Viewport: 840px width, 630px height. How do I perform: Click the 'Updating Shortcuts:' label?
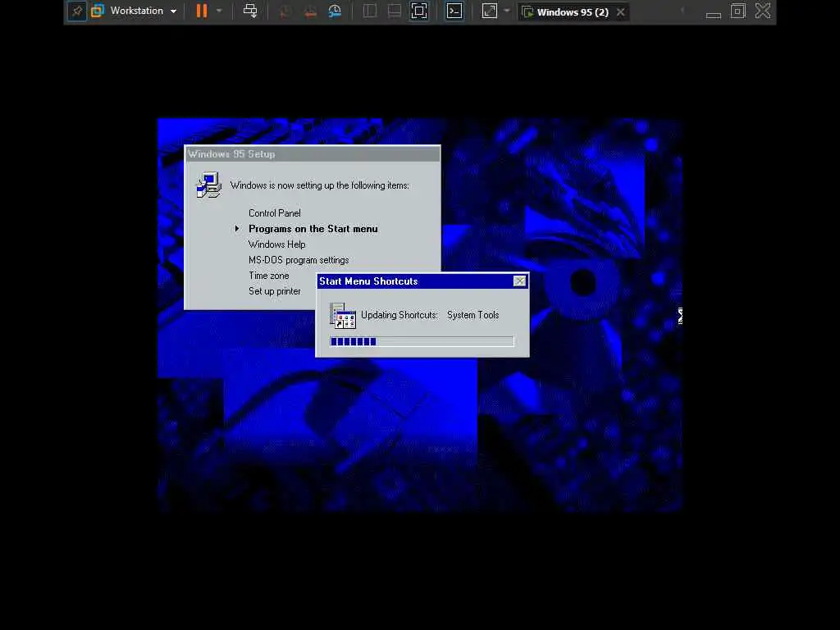point(399,315)
